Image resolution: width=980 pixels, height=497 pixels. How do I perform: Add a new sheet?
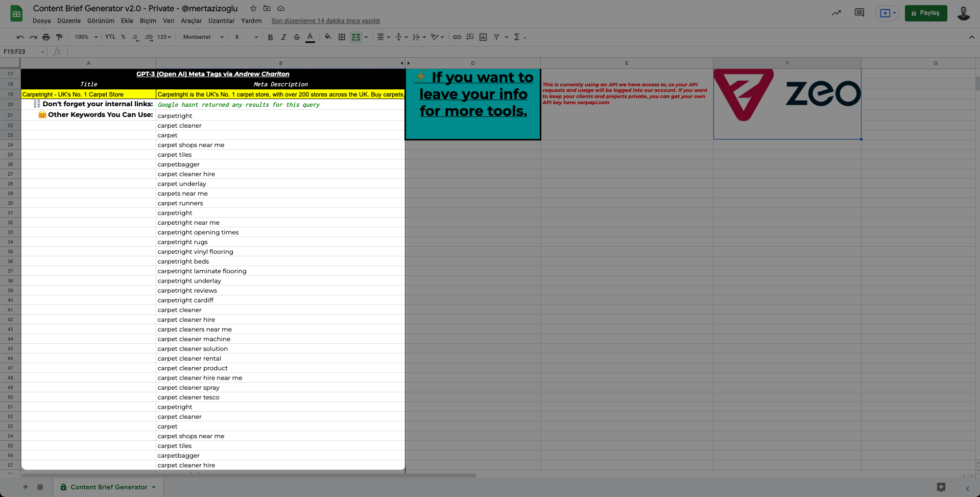pos(26,487)
